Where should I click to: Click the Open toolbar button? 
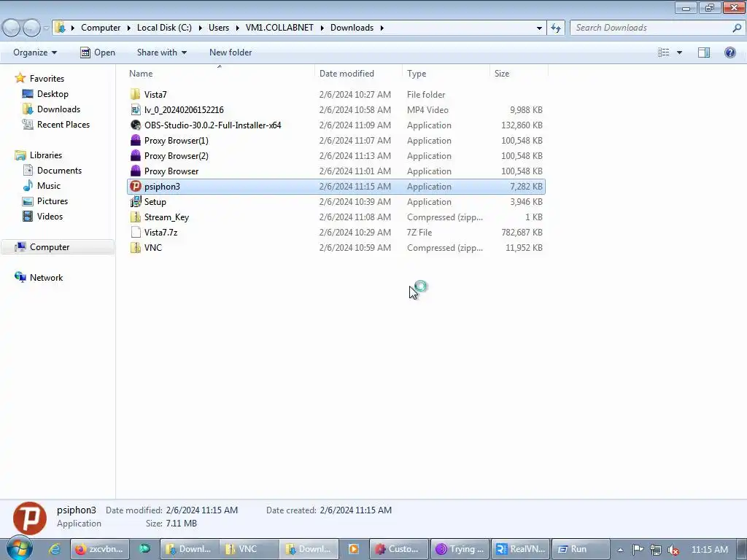[x=98, y=52]
